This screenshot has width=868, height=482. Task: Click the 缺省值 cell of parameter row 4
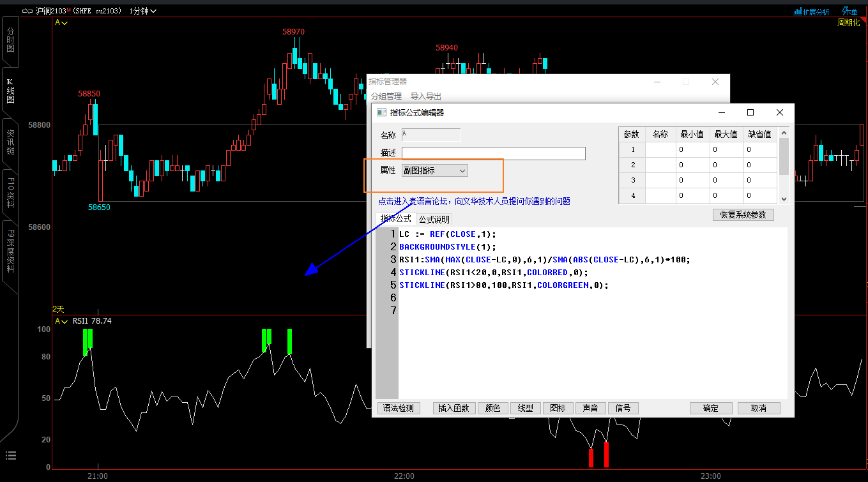tap(760, 195)
